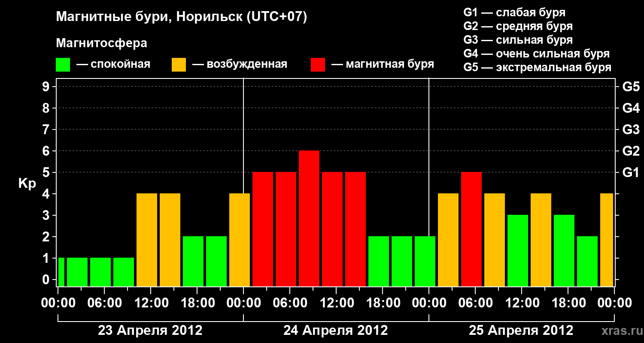Click the '23 Апреля 2012' date label

pyautogui.click(x=150, y=330)
